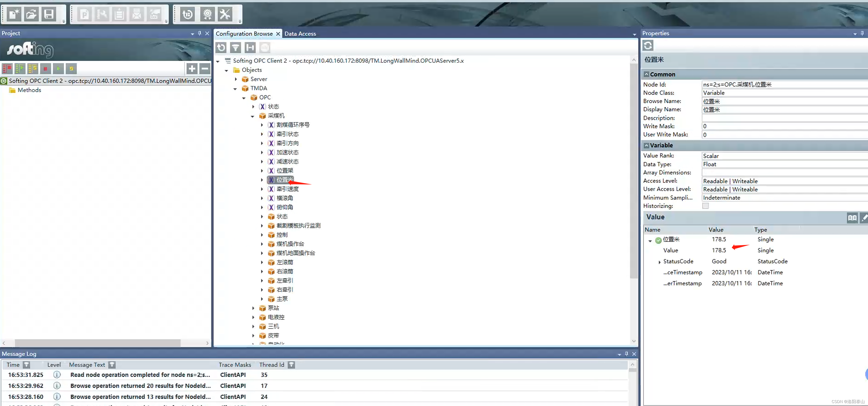This screenshot has height=406, width=868.
Task: Select the 主泵 object node
Action: click(x=282, y=299)
